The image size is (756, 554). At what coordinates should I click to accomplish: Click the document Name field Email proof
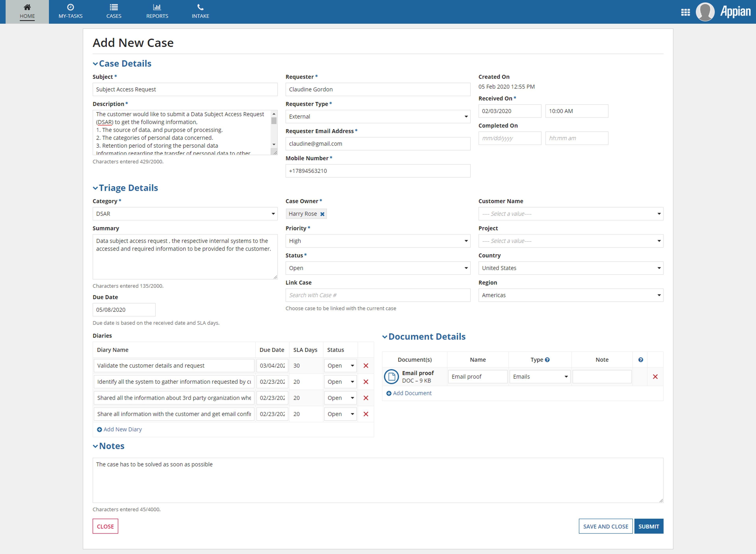coord(477,377)
